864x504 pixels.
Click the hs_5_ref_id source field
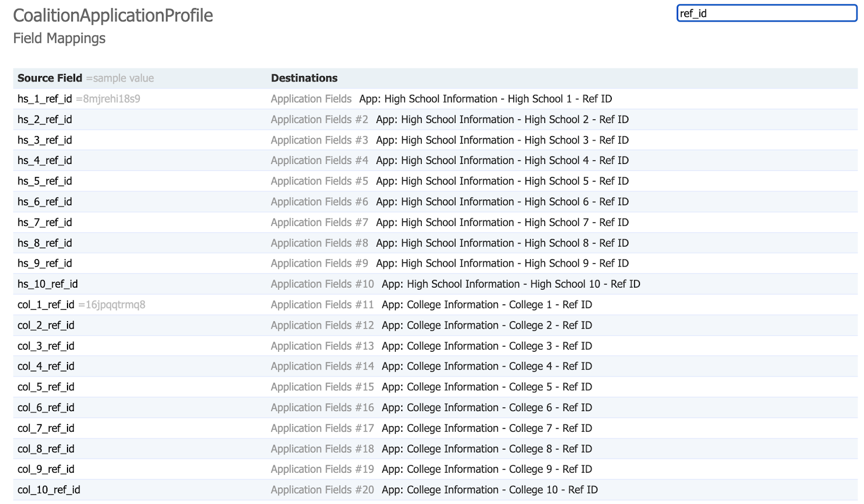45,181
